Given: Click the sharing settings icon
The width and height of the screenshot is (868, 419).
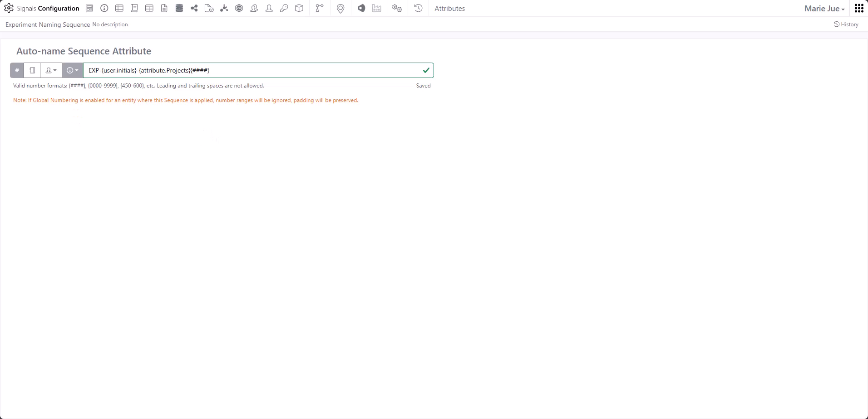Looking at the screenshot, I should click(x=194, y=8).
